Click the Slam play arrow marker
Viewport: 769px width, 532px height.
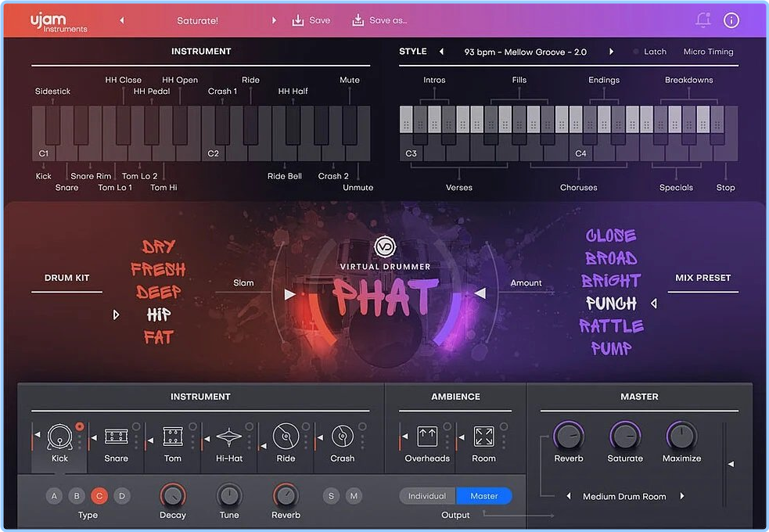pyautogui.click(x=290, y=294)
